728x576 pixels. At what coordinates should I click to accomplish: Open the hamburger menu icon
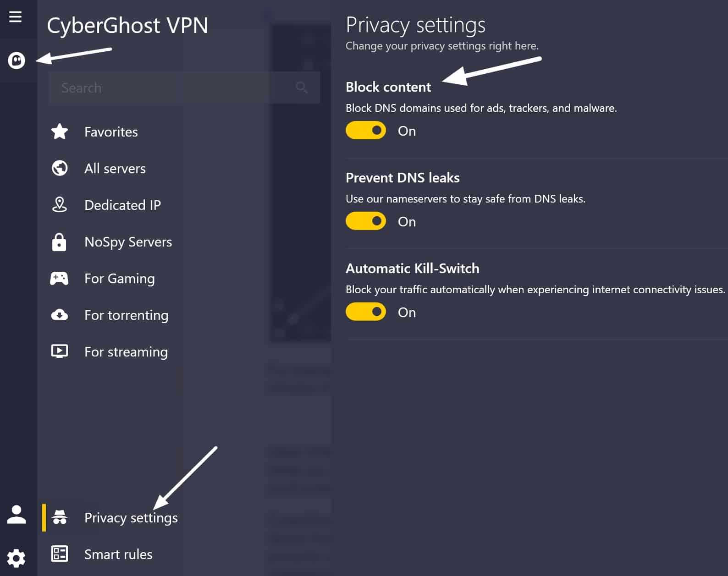click(15, 17)
